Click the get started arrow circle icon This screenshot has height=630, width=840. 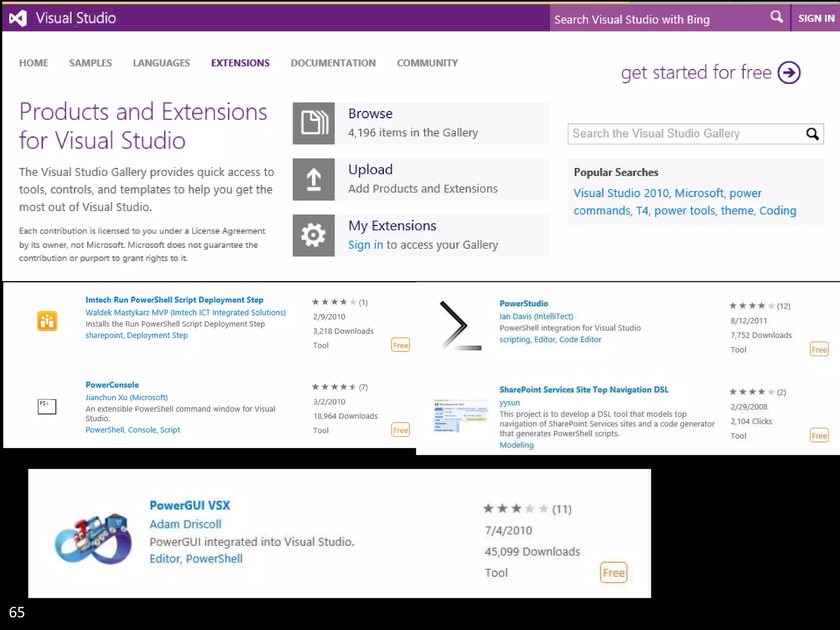(x=789, y=73)
